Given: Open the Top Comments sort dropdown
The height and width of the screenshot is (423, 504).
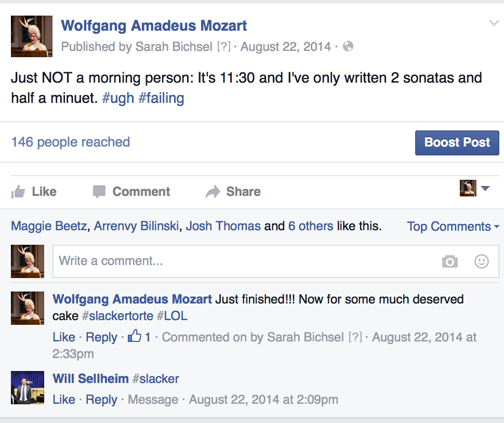Looking at the screenshot, I should click(x=453, y=227).
